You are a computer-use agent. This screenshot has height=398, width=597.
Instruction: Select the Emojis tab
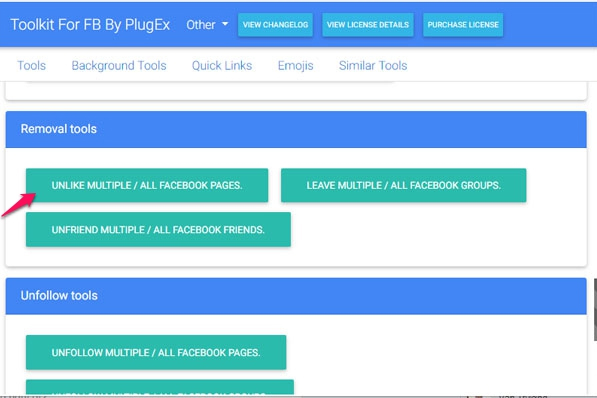pos(295,66)
